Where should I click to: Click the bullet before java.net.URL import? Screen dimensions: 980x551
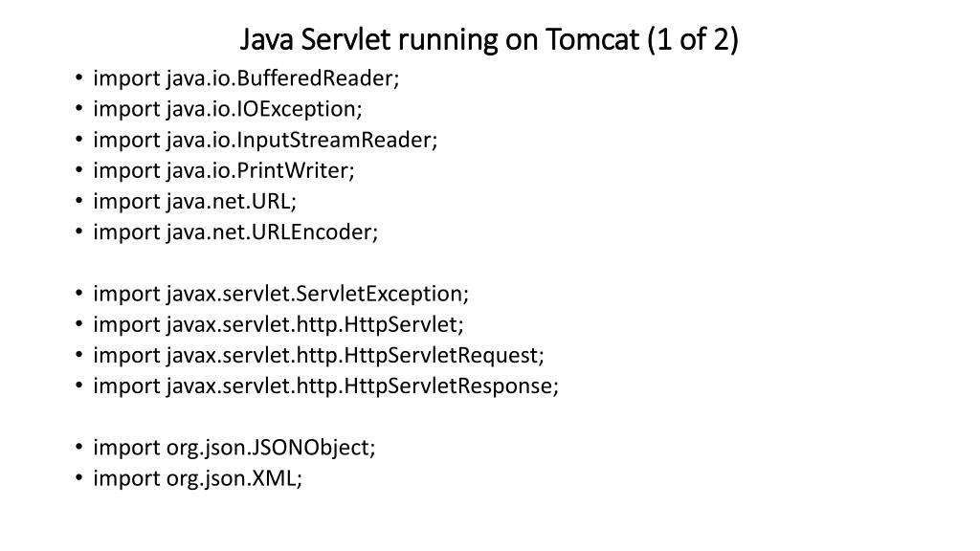[78, 201]
